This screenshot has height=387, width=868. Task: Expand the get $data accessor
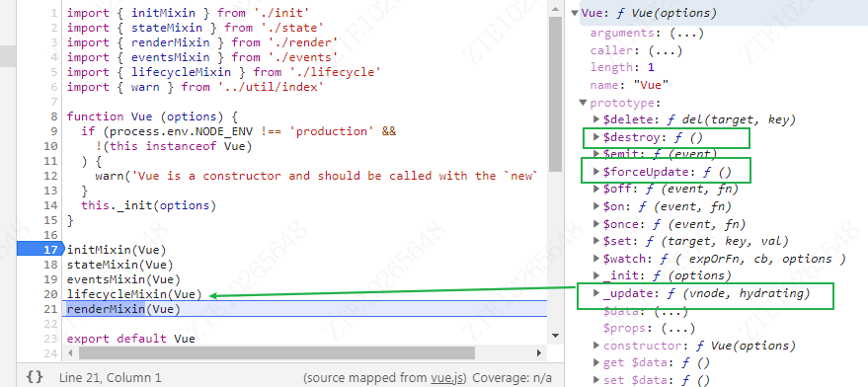point(596,362)
